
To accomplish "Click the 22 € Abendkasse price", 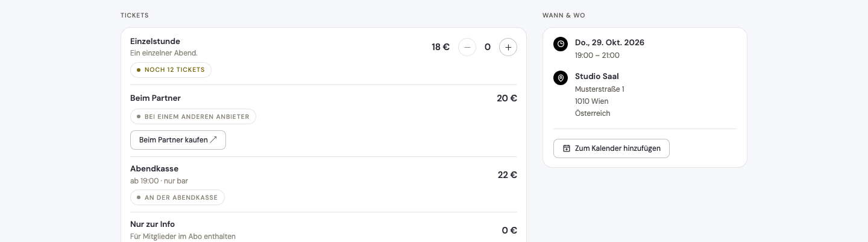I will (x=508, y=175).
